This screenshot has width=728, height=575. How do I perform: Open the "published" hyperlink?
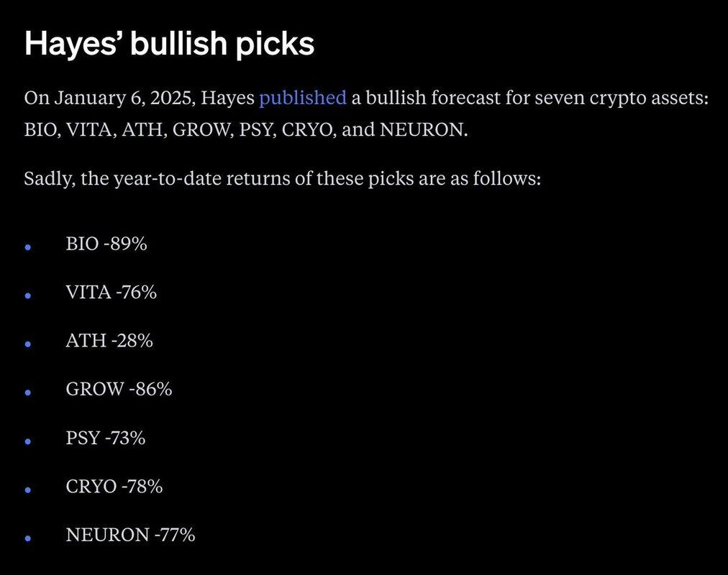[x=302, y=98]
